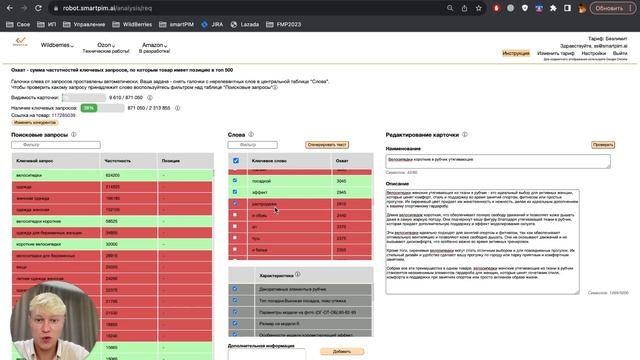Click Выйти to log out

pos(620,53)
